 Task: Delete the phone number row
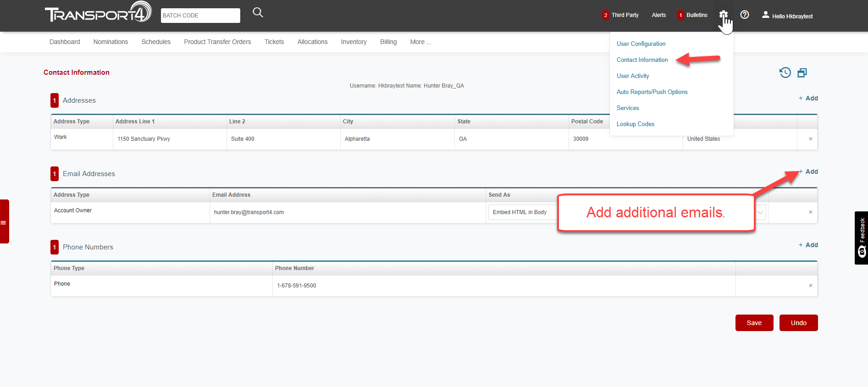[x=810, y=286]
